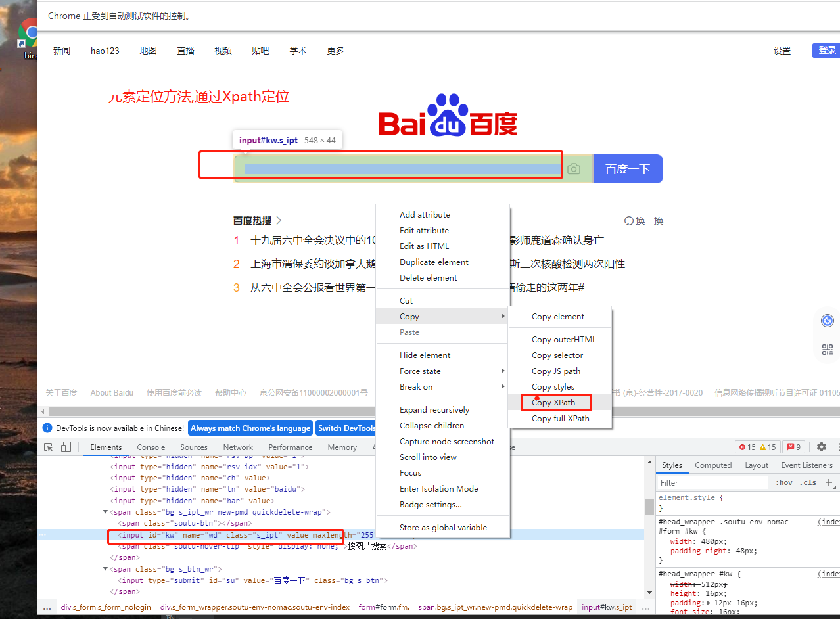
Task: Click the Baidu logo
Action: coord(448,116)
